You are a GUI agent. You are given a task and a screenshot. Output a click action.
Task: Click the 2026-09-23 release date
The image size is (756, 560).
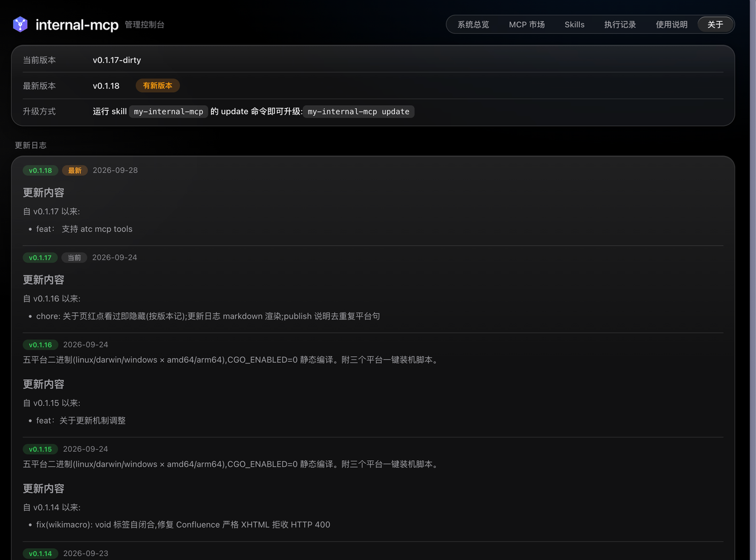[86, 554]
